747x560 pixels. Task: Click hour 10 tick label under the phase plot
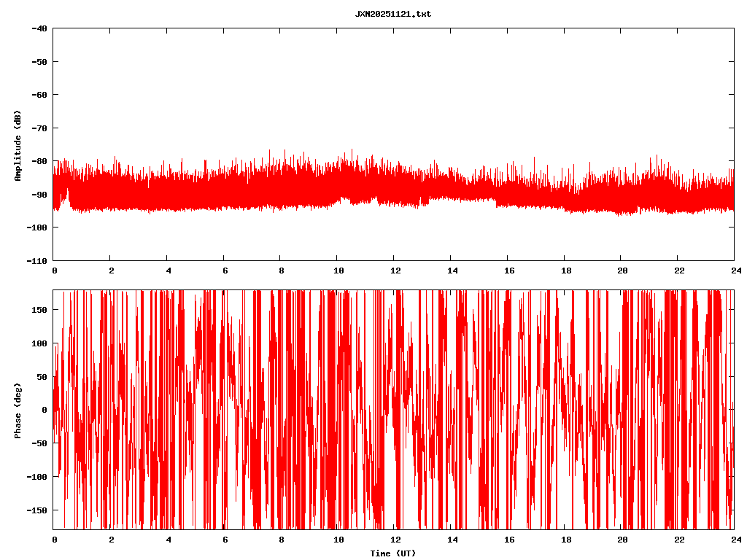[337, 540]
